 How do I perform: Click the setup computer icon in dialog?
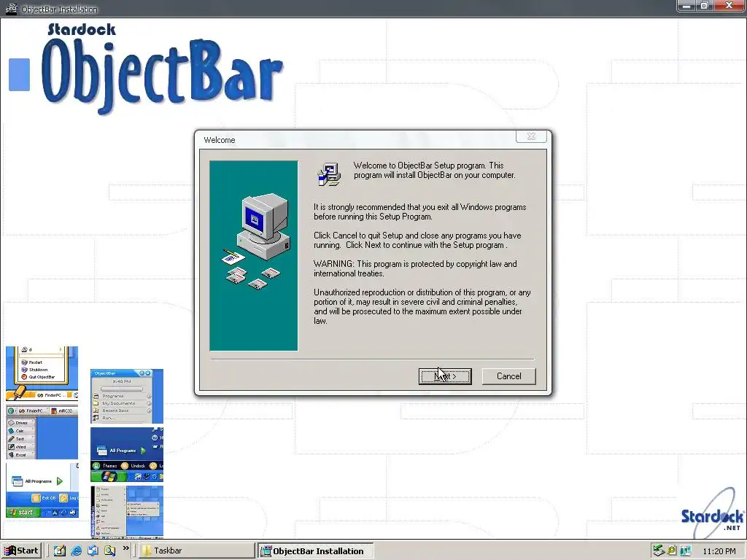point(329,174)
